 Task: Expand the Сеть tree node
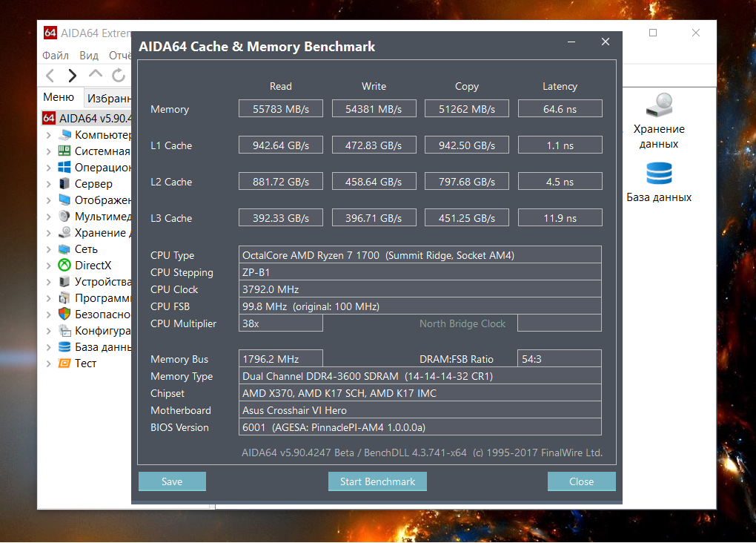(x=49, y=249)
